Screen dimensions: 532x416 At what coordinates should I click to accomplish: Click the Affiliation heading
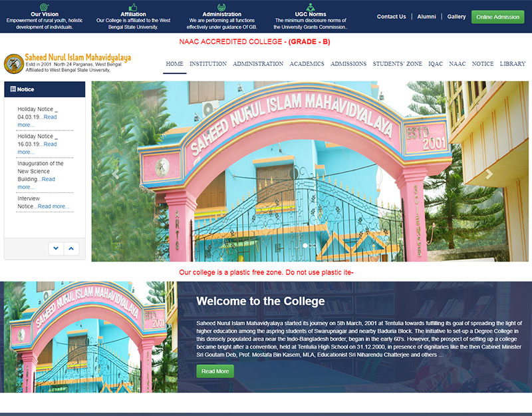click(x=133, y=14)
